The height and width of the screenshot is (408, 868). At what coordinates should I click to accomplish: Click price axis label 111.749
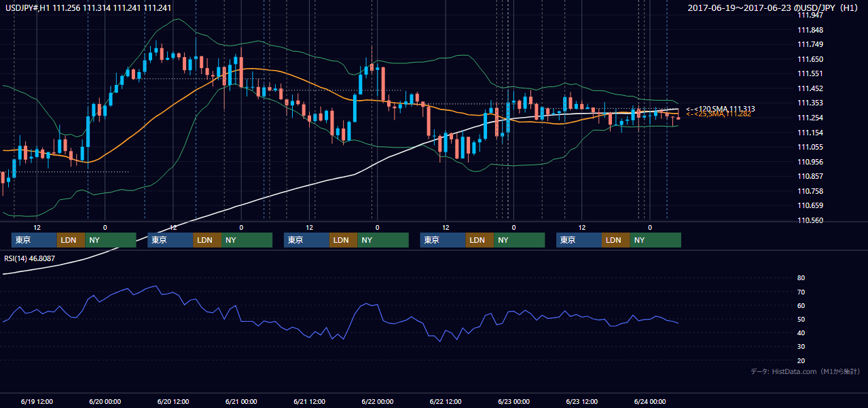pyautogui.click(x=810, y=44)
